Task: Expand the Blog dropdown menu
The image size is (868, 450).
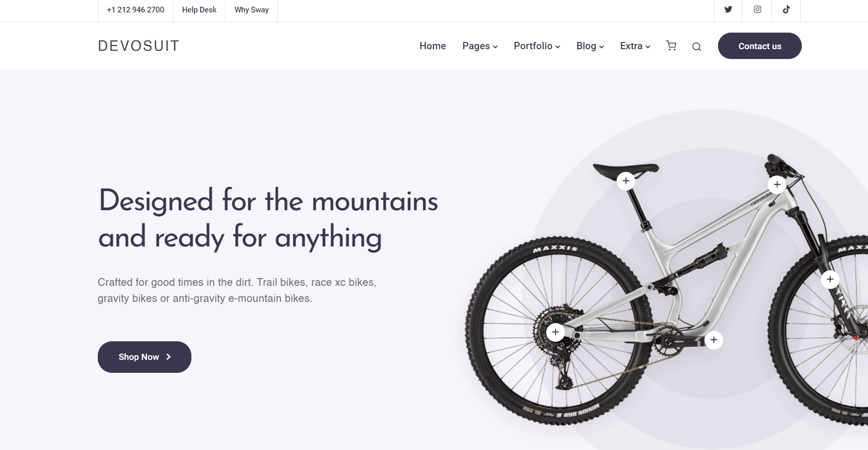Action: pyautogui.click(x=590, y=46)
